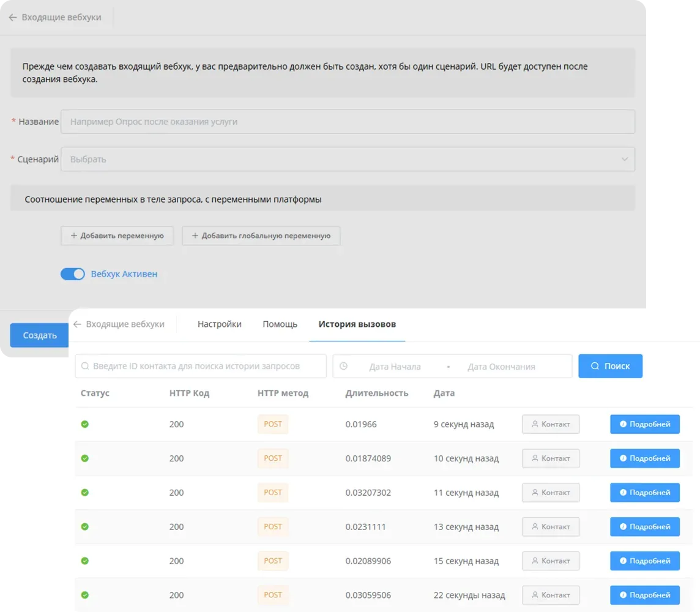The height and width of the screenshot is (612, 700).
Task: Click POST tag in 9 секунд назад row
Action: pyautogui.click(x=273, y=424)
